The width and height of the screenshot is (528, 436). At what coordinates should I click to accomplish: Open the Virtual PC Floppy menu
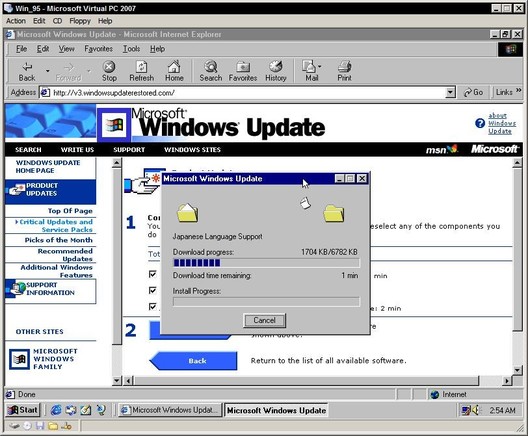[80, 21]
